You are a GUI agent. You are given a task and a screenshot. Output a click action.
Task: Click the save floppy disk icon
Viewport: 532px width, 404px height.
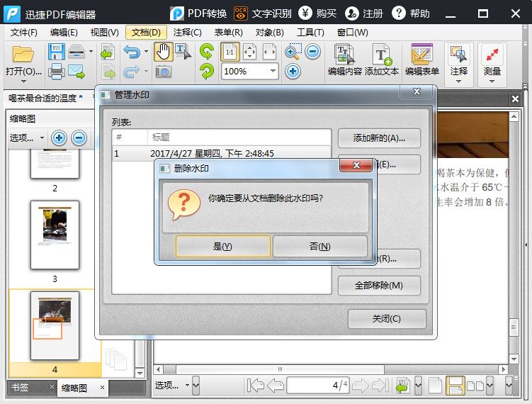point(56,52)
